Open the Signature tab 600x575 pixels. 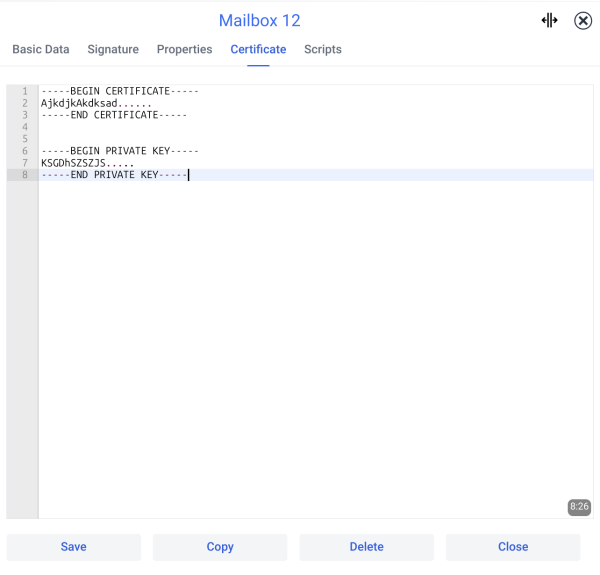coord(113,49)
